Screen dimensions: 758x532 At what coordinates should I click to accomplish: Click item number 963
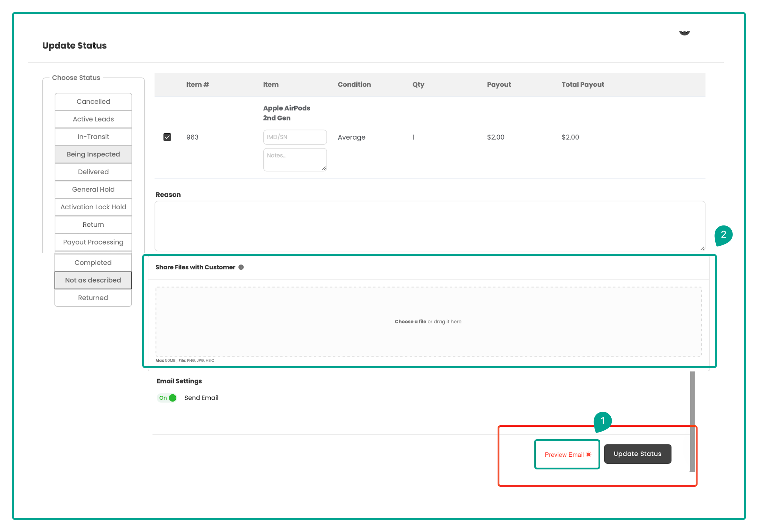coord(193,137)
